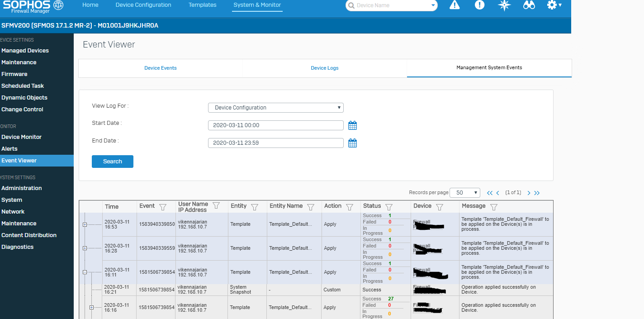The height and width of the screenshot is (319, 644).
Task: Filter the Action column
Action: pyautogui.click(x=350, y=207)
